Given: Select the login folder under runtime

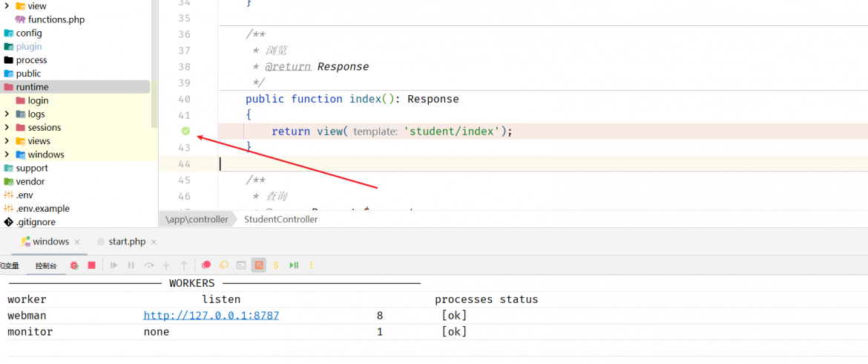Looking at the screenshot, I should click(x=38, y=100).
